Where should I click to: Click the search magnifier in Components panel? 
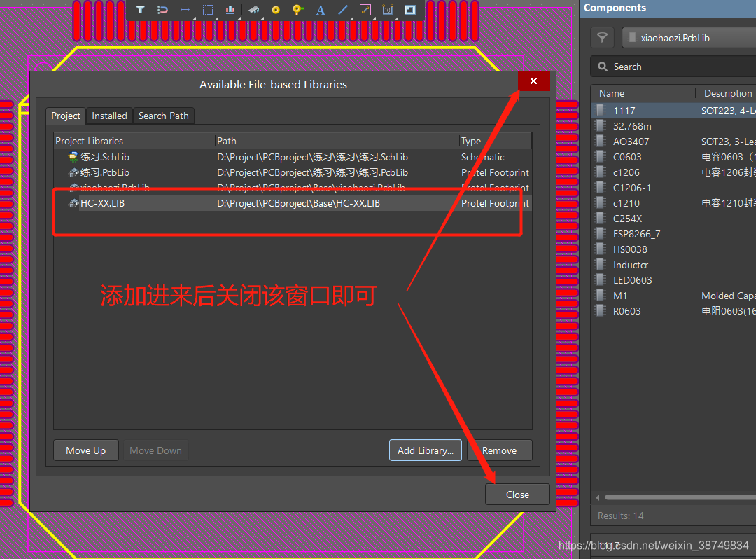[603, 67]
